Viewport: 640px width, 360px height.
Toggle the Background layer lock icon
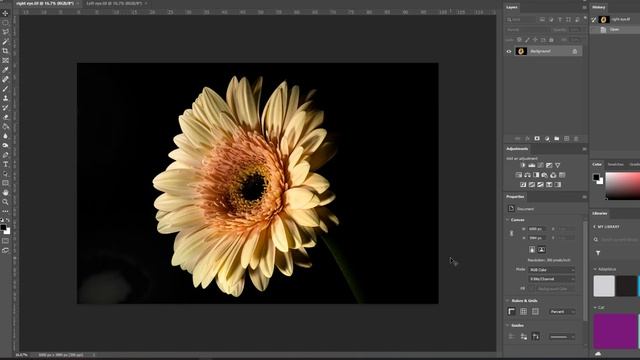point(575,51)
